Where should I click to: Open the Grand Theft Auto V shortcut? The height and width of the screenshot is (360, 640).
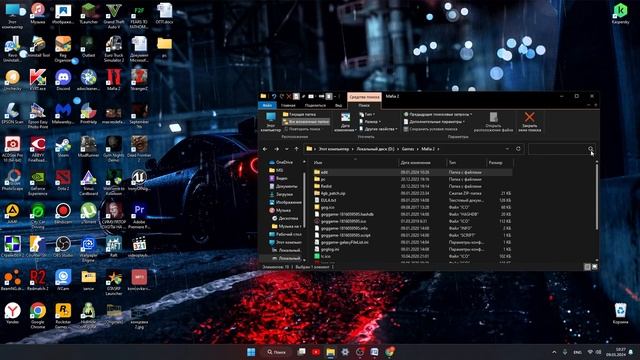click(x=114, y=16)
